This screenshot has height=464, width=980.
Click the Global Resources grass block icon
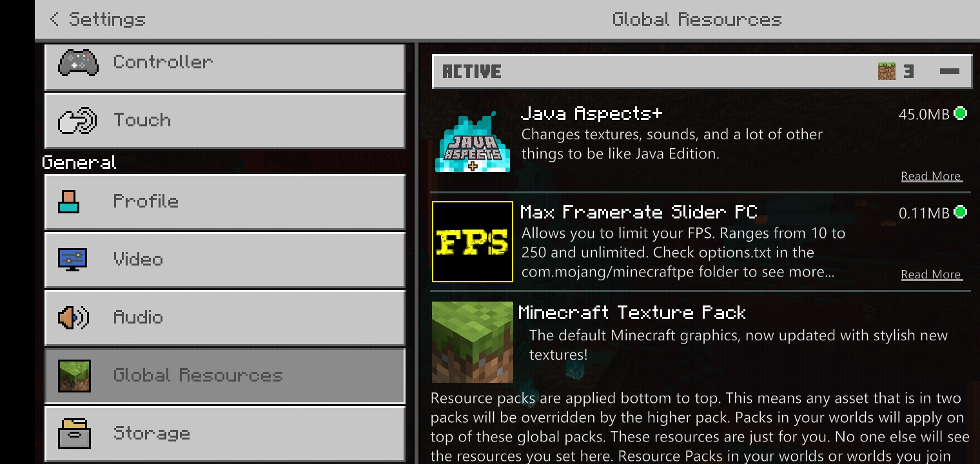74,376
